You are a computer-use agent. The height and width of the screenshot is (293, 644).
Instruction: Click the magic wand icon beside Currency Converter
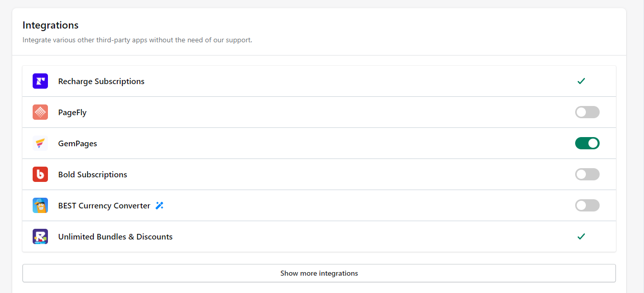(160, 206)
